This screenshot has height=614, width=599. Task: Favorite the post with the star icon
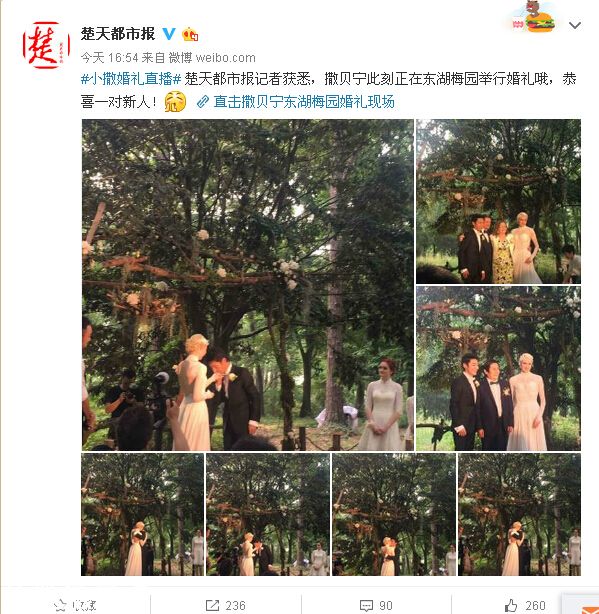[x=75, y=605]
